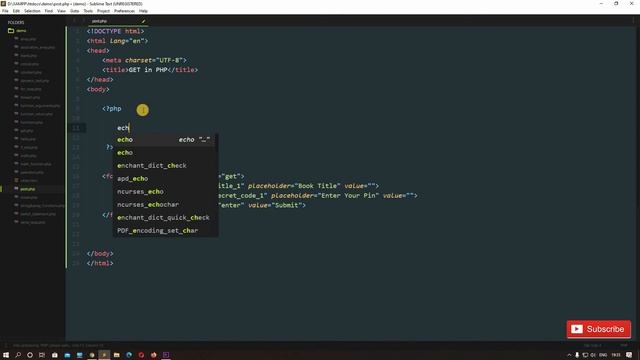Open the Preferences menu

[124, 11]
